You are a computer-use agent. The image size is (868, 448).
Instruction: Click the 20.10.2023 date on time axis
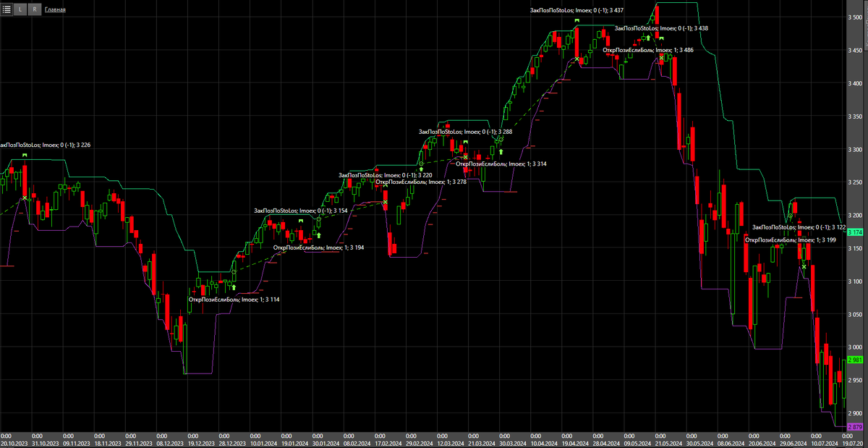(x=14, y=444)
